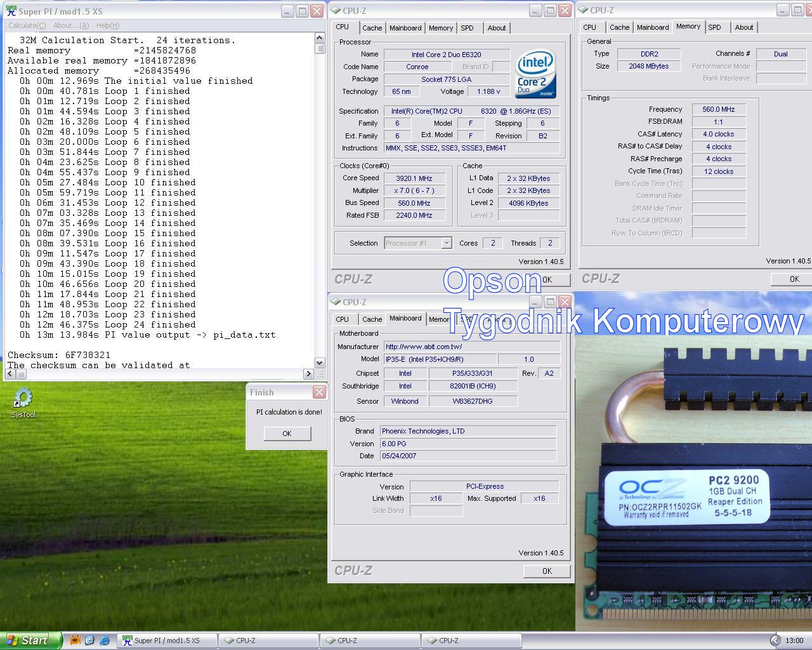Click the memory Size value 2048 MBytes
Viewport: 812px width, 650px height.
pyautogui.click(x=649, y=66)
